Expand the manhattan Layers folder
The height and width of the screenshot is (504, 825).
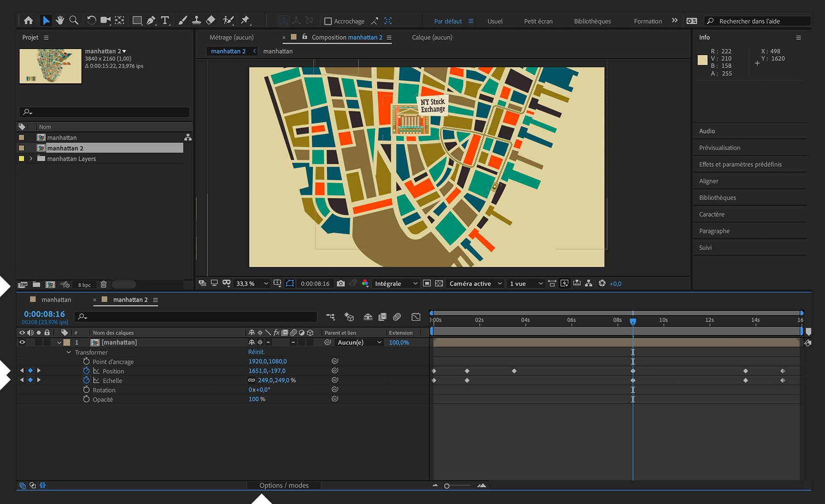(31, 159)
